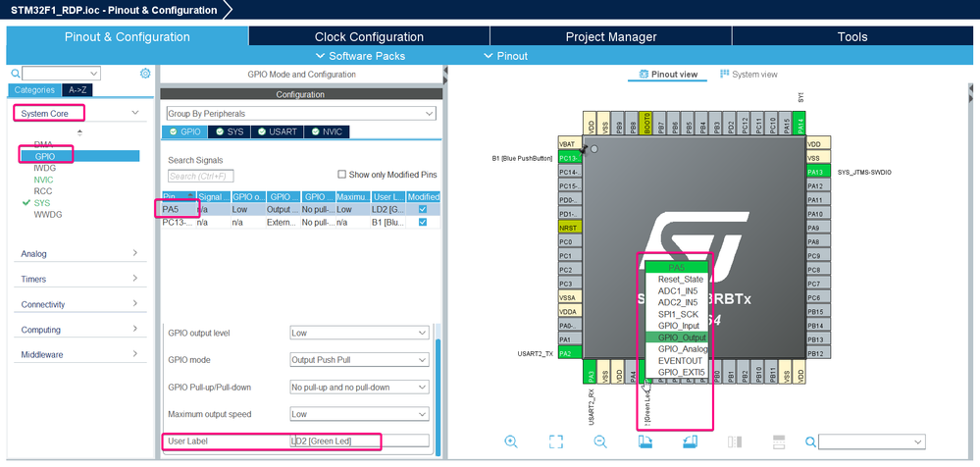The image size is (980, 467).
Task: Open Group By Peripherals dropdown
Action: (301, 114)
